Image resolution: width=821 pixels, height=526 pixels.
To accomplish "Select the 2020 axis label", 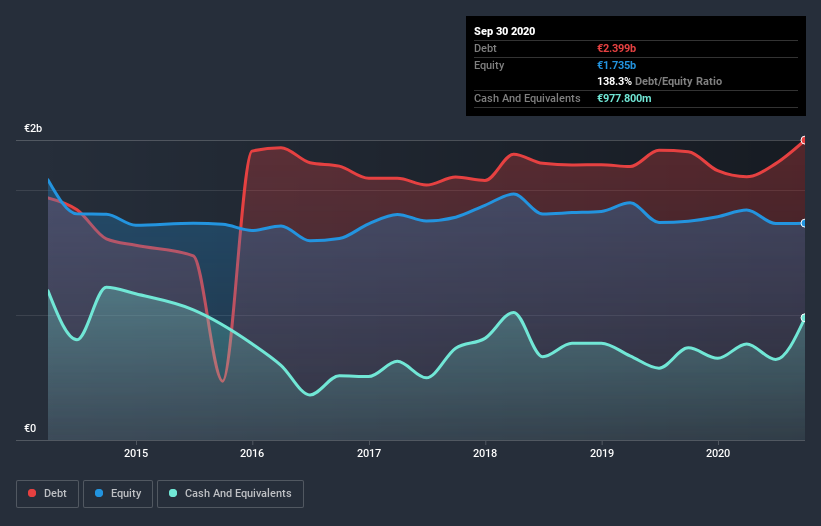I will pos(718,453).
